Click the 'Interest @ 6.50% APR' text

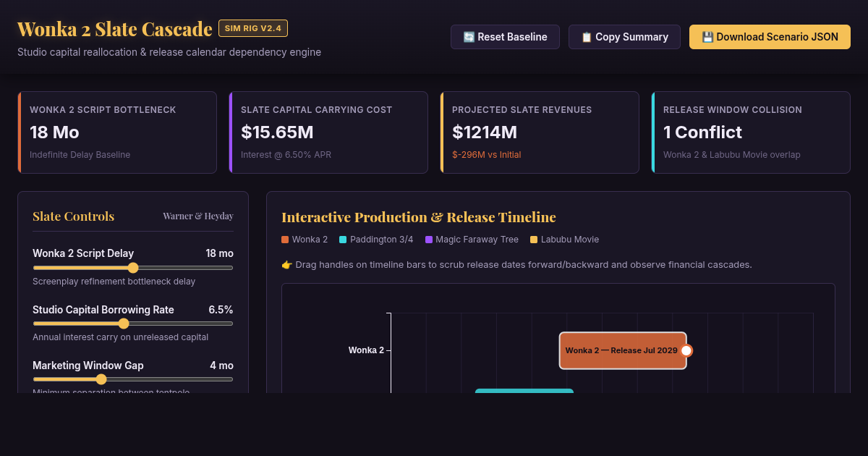pyautogui.click(x=285, y=155)
